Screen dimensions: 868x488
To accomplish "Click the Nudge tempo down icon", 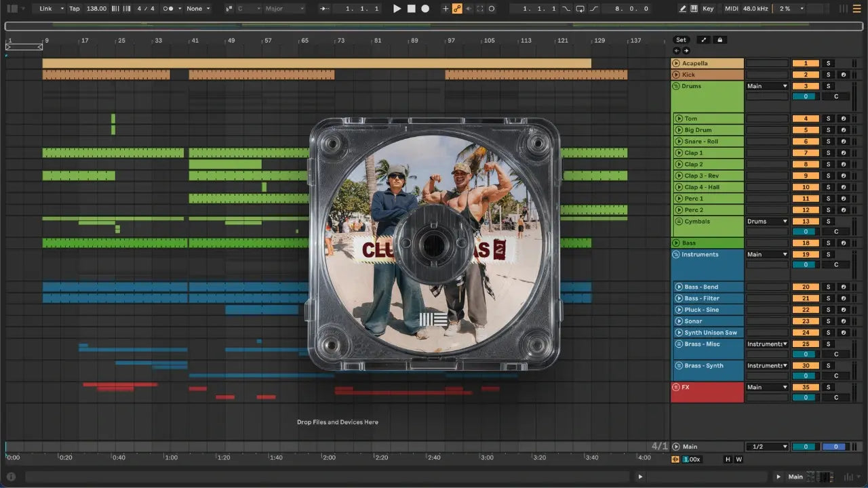I will pos(115,9).
